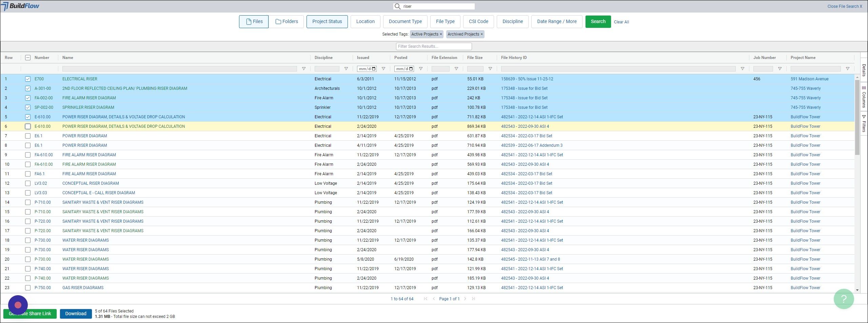
Task: Check the row 6 E-610.00 checkbox
Action: pos(28,126)
